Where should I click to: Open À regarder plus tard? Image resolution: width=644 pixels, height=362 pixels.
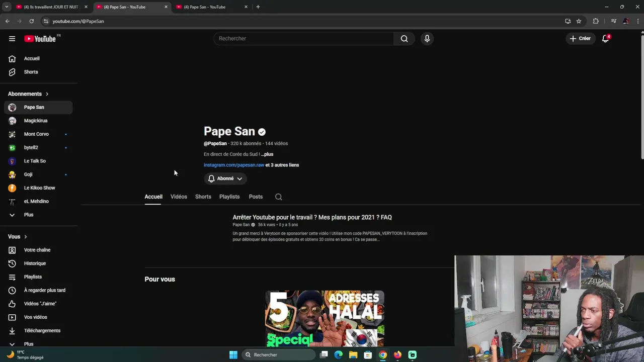(38, 290)
